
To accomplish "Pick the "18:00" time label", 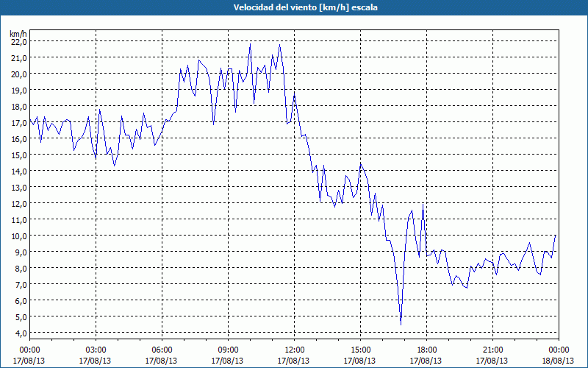I will point(426,350).
